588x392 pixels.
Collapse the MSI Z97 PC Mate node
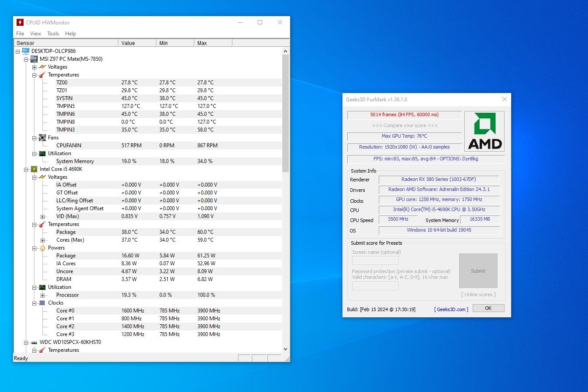click(26, 59)
